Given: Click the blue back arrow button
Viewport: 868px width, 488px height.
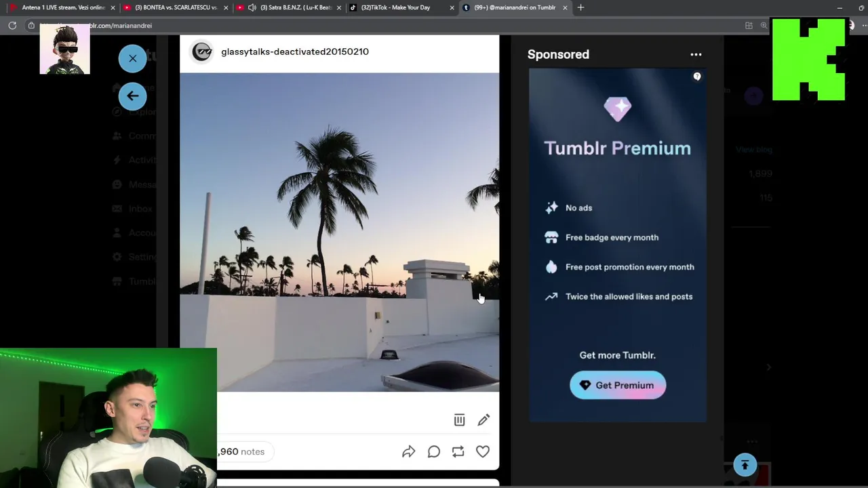Looking at the screenshot, I should click(132, 96).
